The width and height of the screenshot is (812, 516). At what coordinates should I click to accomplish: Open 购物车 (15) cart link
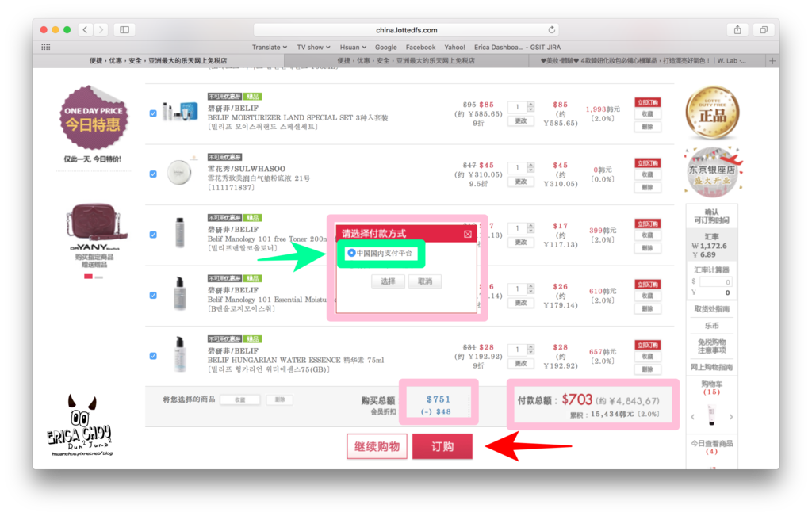pyautogui.click(x=712, y=388)
